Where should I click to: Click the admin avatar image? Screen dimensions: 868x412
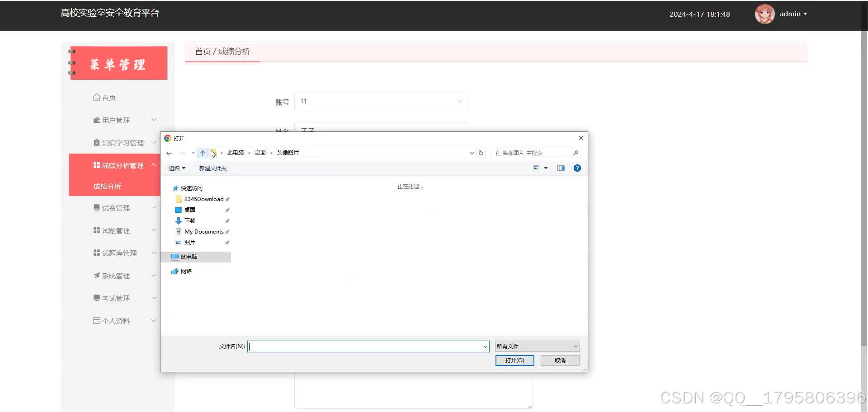click(x=765, y=14)
